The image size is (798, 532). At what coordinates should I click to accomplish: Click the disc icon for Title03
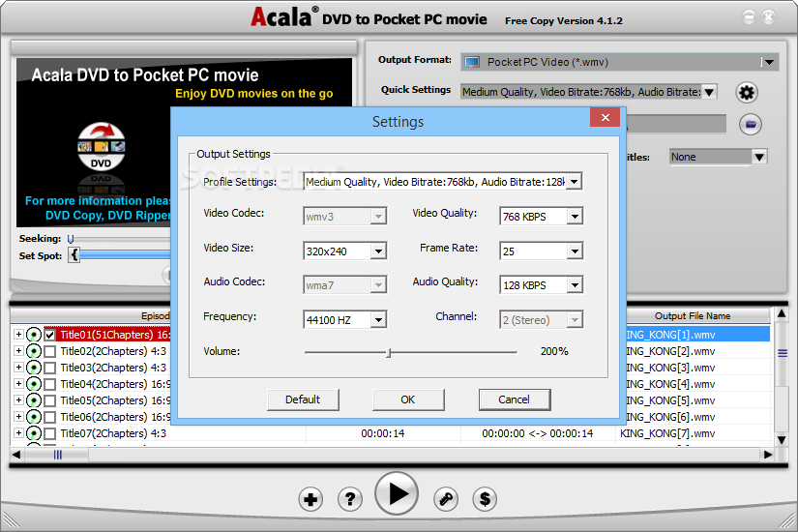(34, 368)
